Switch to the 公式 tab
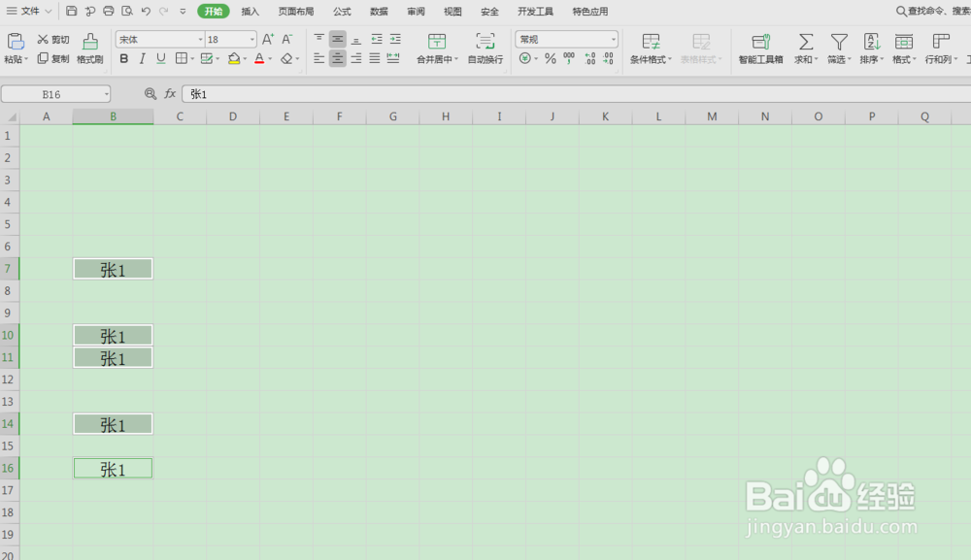The width and height of the screenshot is (971, 560). (342, 11)
